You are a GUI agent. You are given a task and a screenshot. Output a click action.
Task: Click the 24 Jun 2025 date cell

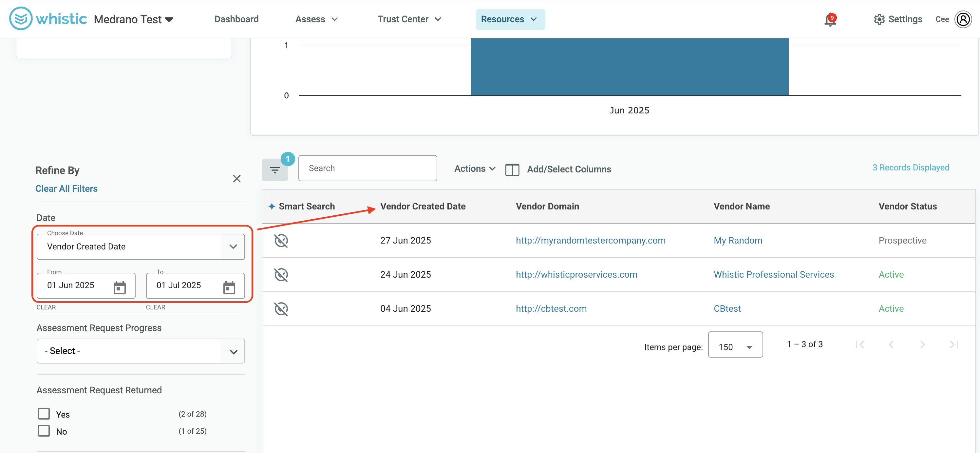405,274
